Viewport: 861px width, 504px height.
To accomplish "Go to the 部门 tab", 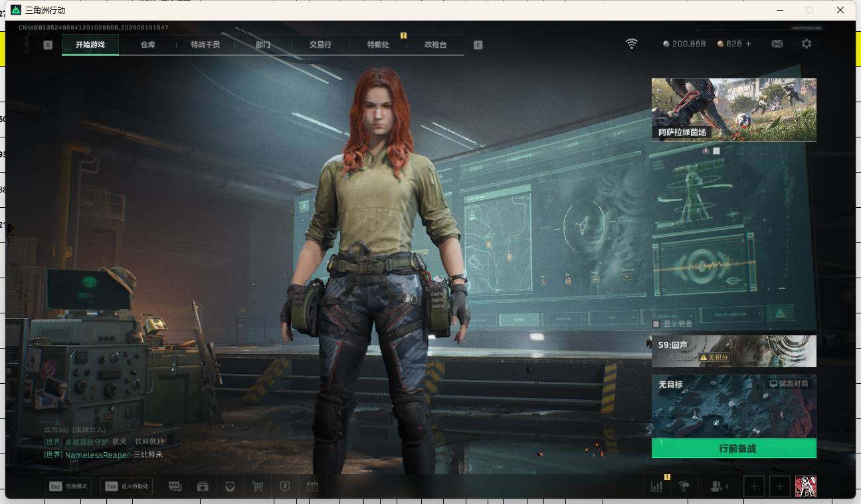I will click(262, 44).
